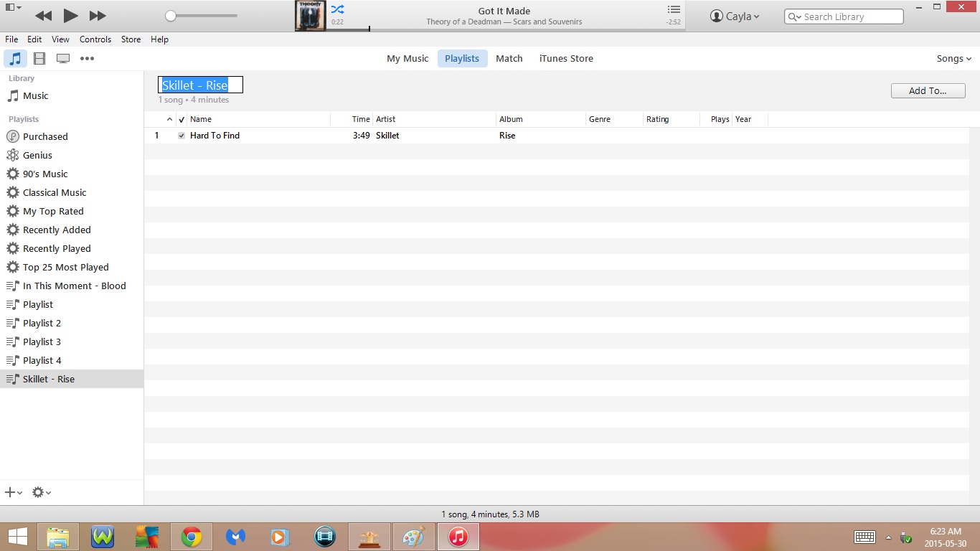This screenshot has height=551, width=980.
Task: Toggle shuffle for the current song
Action: point(337,9)
